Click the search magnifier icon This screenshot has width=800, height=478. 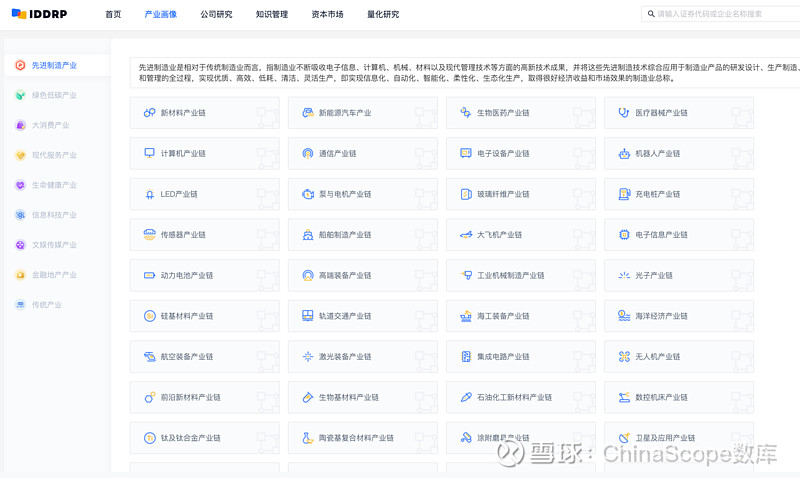(651, 14)
